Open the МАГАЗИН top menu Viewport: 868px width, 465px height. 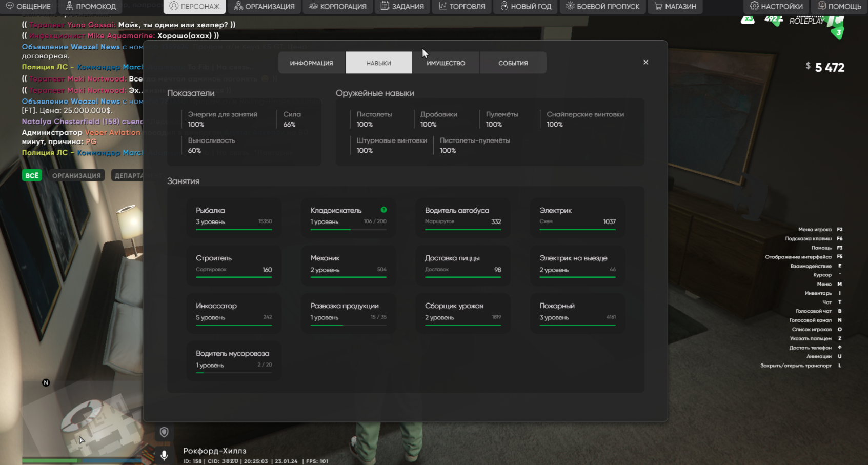pyautogui.click(x=675, y=6)
